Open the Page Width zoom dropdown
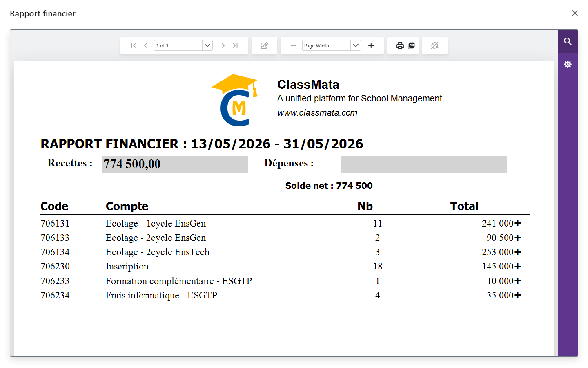Screen dimensions: 588x368 356,45
